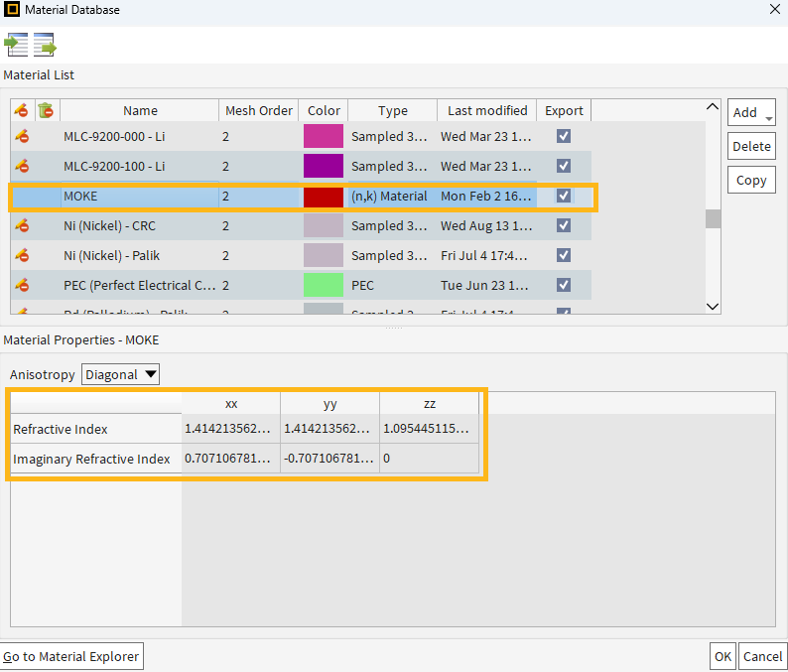Edit the zz Refractive Index value
The height and width of the screenshot is (672, 788).
coord(429,429)
